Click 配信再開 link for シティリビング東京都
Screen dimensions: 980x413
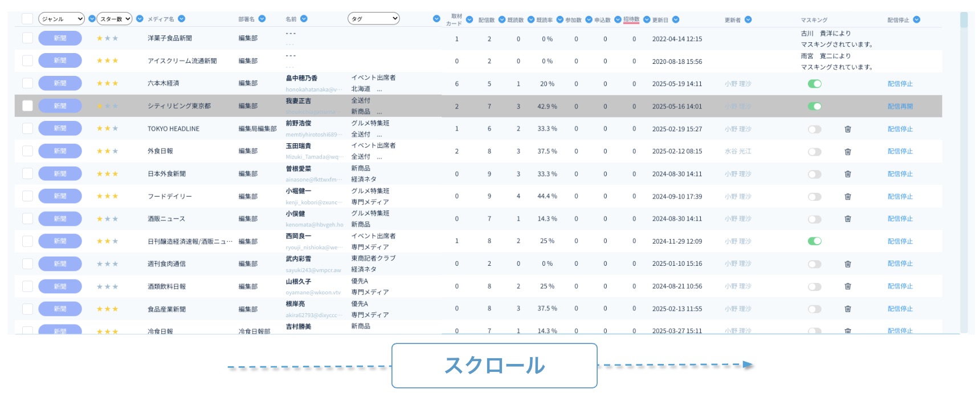pyautogui.click(x=900, y=107)
